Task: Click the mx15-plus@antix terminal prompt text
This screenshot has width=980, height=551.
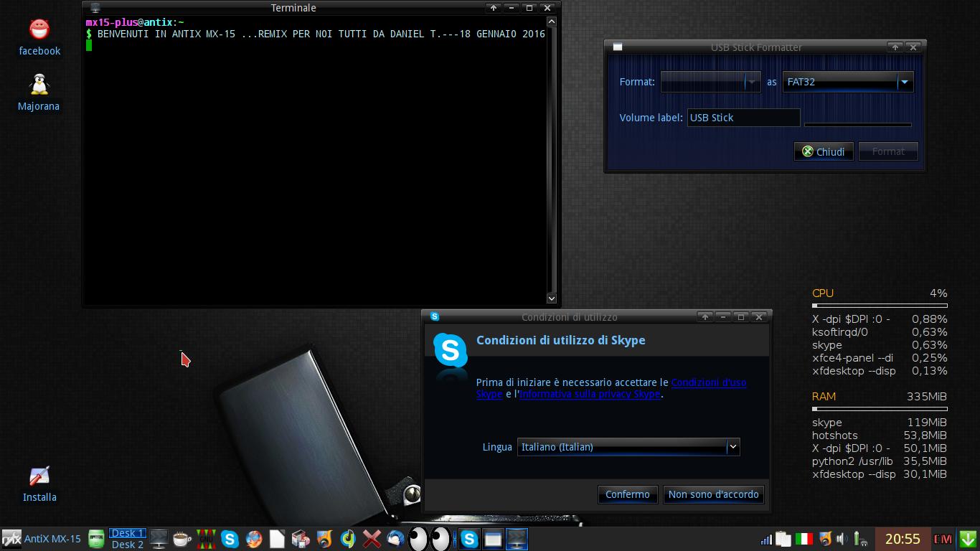Action: pos(135,22)
